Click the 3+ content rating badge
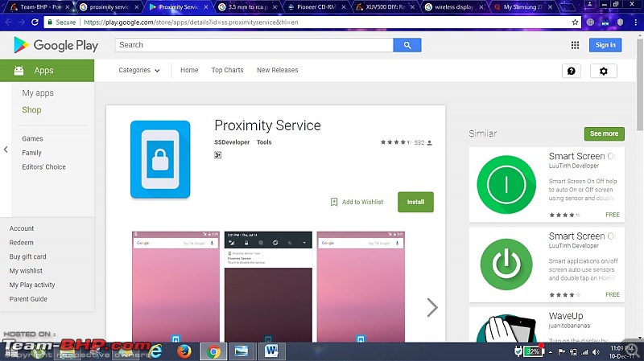 pos(217,155)
